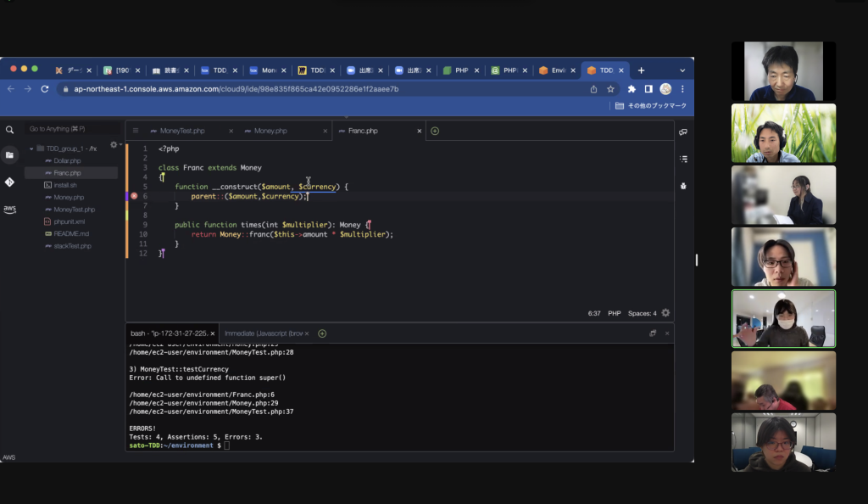The image size is (868, 504).
Task: Close the Immediate (Javascript) tab
Action: tap(307, 333)
